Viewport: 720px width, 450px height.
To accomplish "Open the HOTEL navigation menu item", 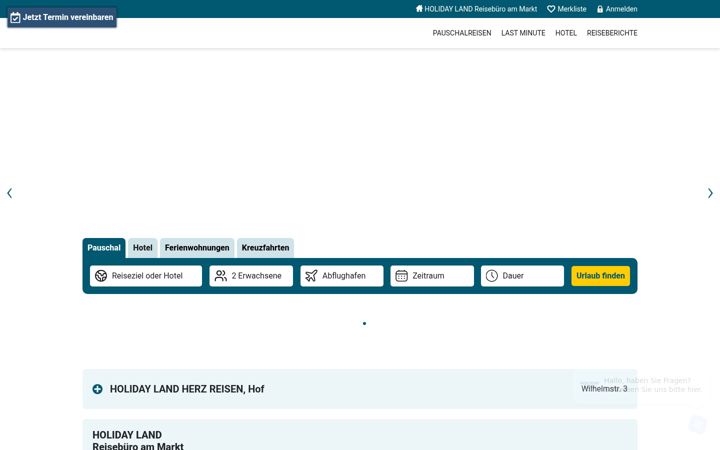I will coord(566,33).
